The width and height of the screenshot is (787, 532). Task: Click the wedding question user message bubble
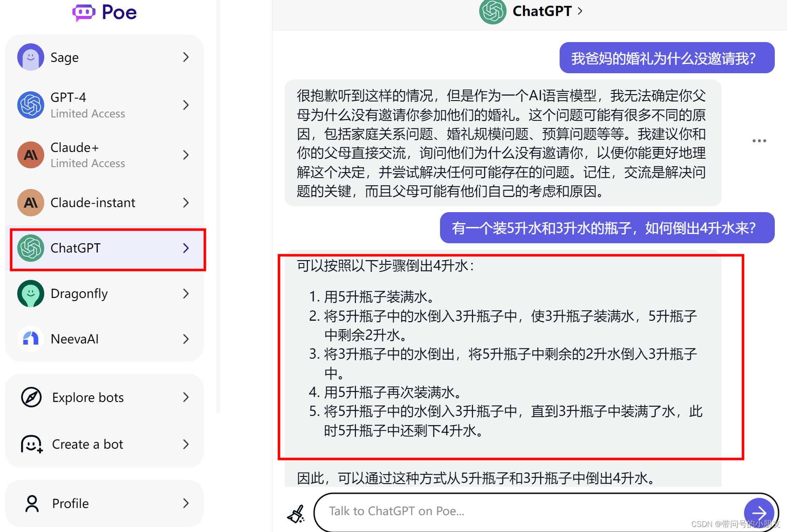pos(667,58)
